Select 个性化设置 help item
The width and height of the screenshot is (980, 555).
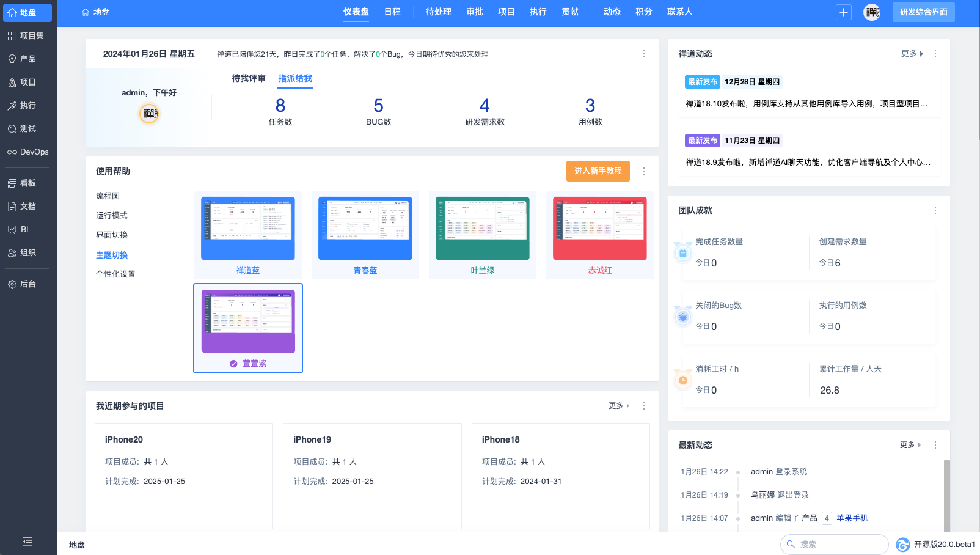pos(116,274)
